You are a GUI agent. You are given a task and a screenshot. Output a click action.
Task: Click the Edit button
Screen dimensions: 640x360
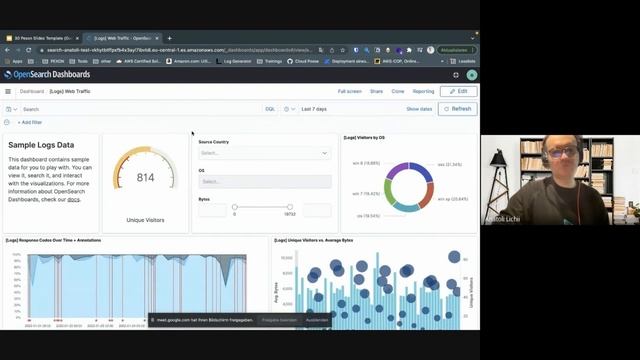pyautogui.click(x=458, y=91)
